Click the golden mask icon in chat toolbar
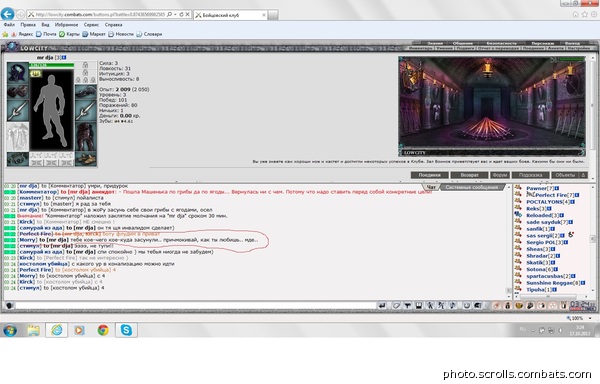This screenshot has width=600, height=384. point(519,305)
